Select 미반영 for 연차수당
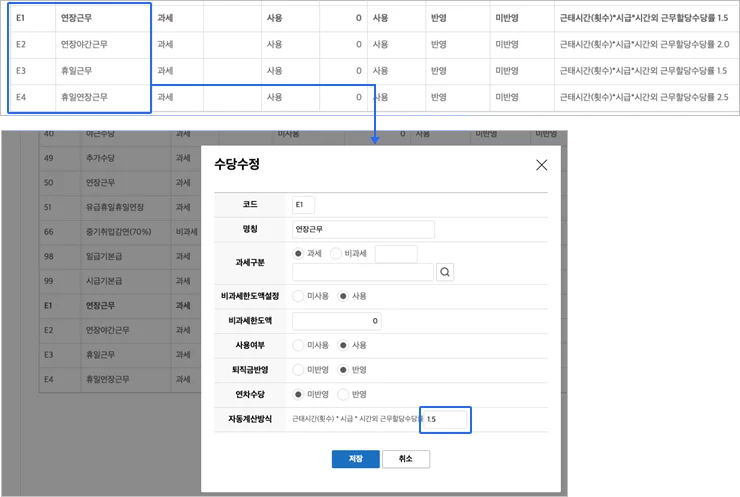Viewport: 740px width, 497px height. click(x=299, y=394)
